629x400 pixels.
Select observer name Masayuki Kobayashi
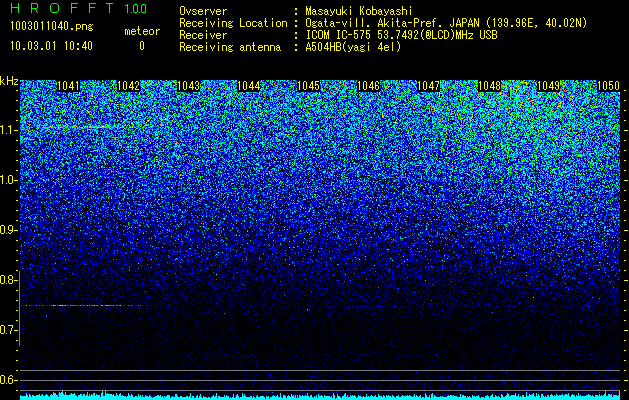tap(359, 11)
